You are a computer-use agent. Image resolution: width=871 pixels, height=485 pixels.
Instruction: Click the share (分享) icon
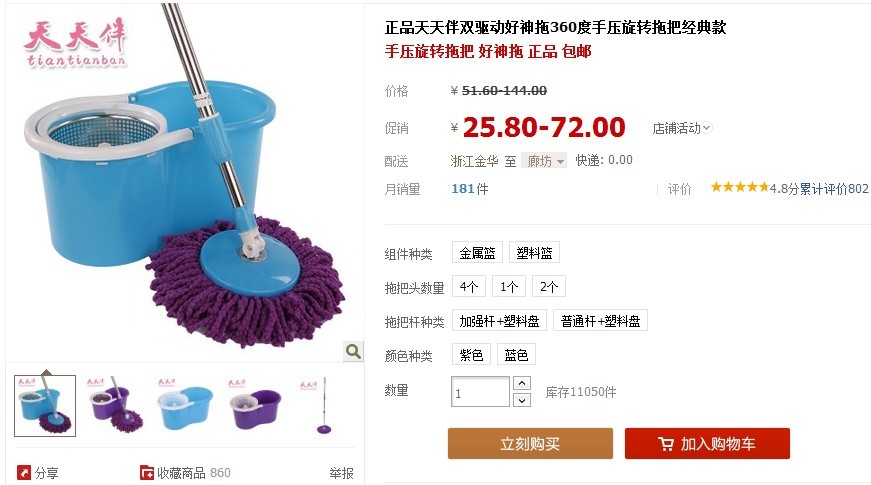24,473
